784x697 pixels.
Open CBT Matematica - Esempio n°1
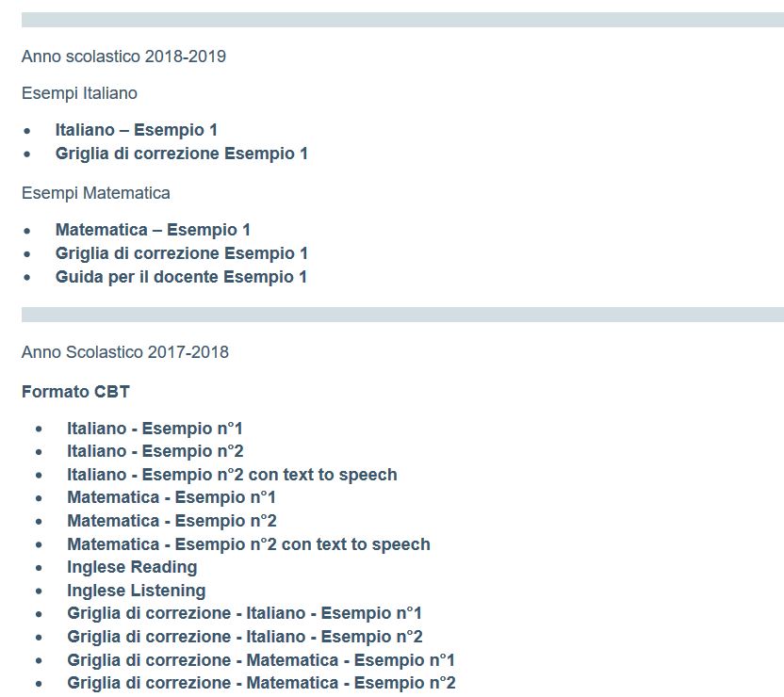(171, 497)
